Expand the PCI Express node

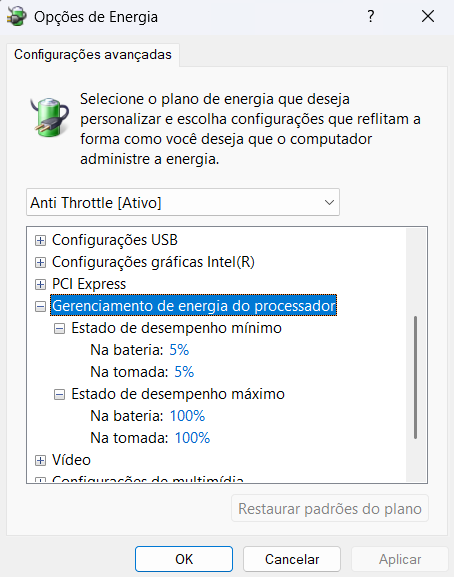click(x=40, y=284)
